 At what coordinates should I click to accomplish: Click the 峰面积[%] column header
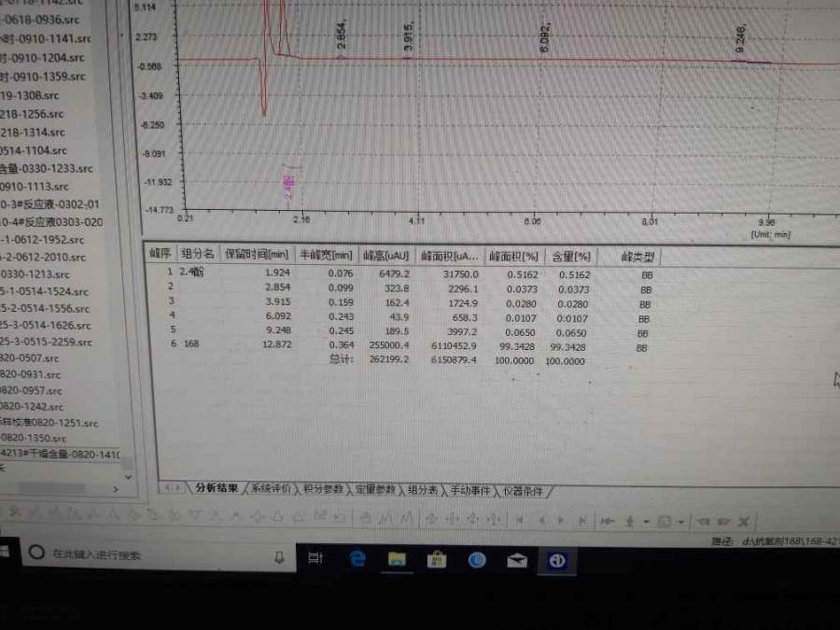pos(513,257)
